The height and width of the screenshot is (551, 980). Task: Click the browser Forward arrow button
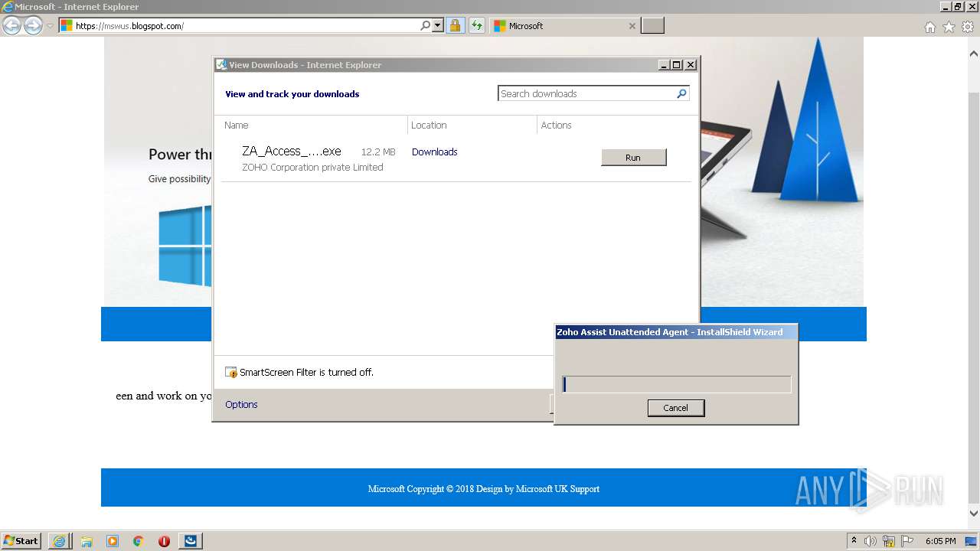tap(33, 26)
